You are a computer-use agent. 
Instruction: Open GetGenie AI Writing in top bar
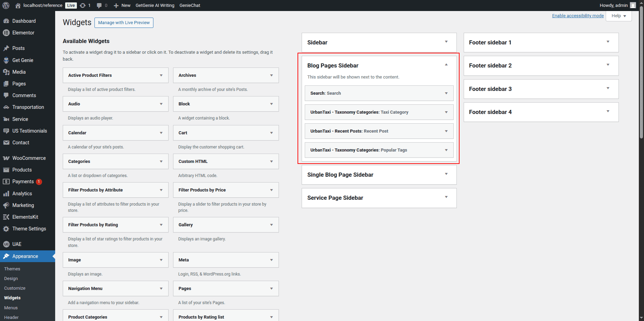pos(155,6)
